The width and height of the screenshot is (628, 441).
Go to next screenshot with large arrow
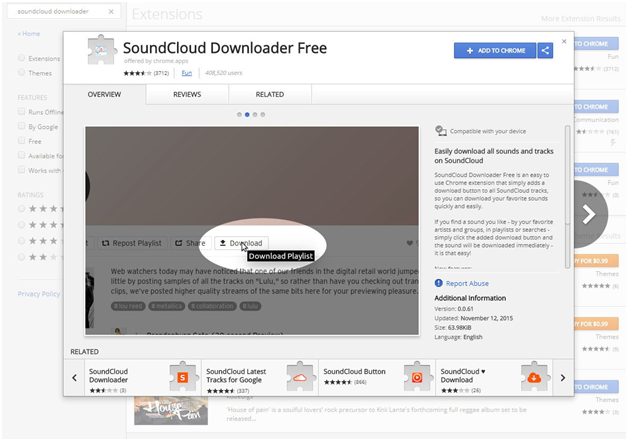tap(589, 214)
